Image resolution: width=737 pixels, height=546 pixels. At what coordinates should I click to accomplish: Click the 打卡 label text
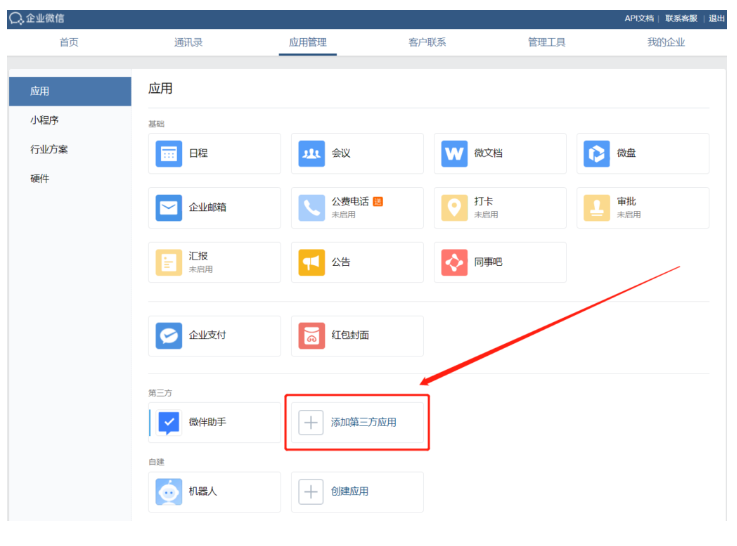(484, 202)
